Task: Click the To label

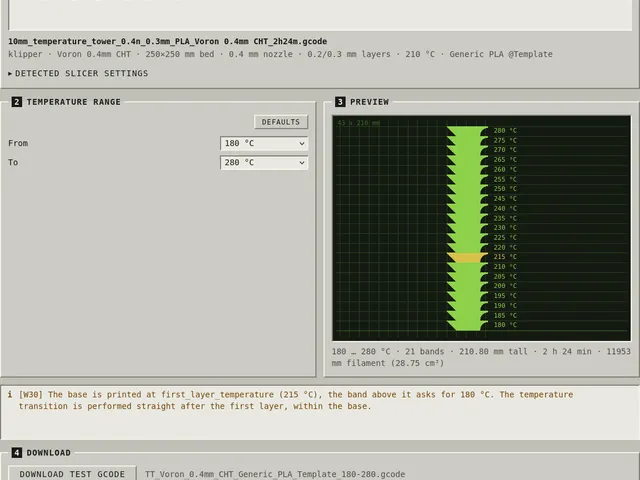Action: tap(13, 162)
